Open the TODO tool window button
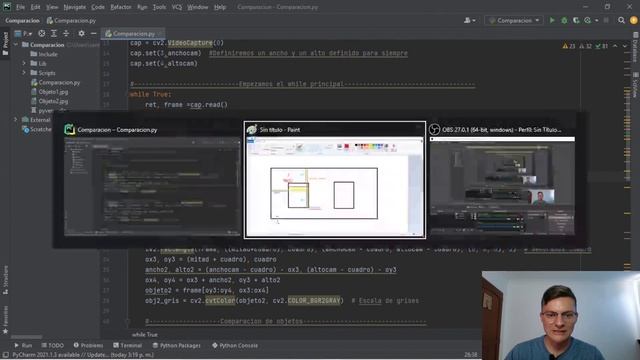640x360 pixels. [x=53, y=345]
